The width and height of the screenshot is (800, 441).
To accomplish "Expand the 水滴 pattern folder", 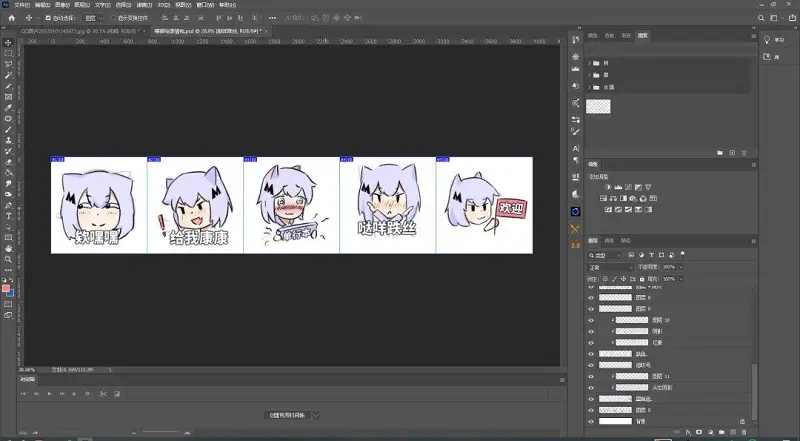I will 589,87.
